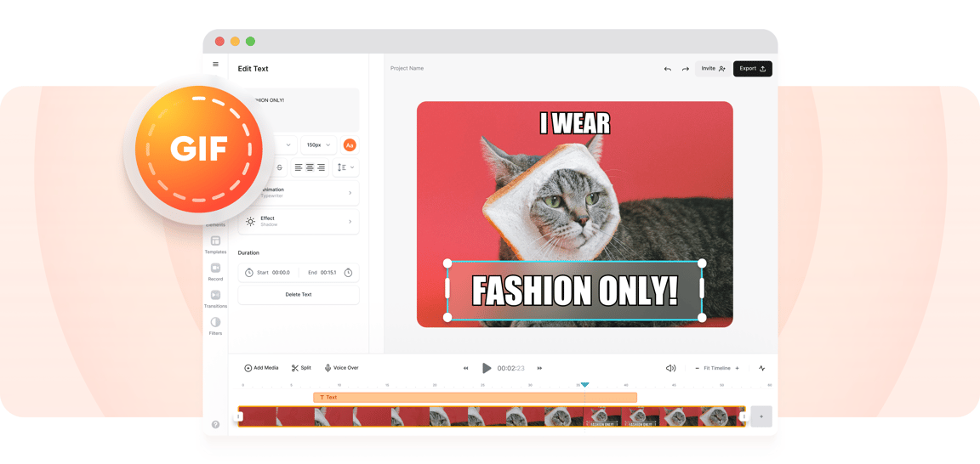This screenshot has width=980, height=464.
Task: Click the Edit Text panel heading
Action: 254,69
